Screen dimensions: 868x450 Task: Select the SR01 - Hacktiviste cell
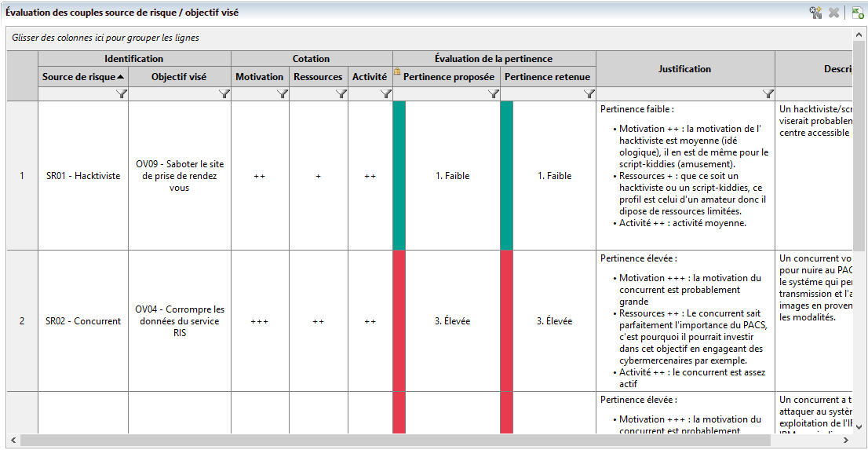[x=83, y=176]
